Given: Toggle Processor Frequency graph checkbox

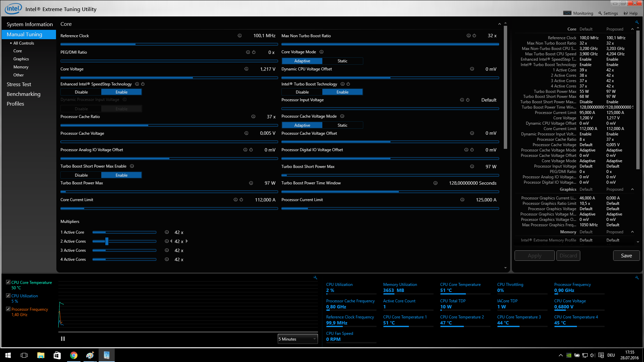Looking at the screenshot, I should [8, 309].
